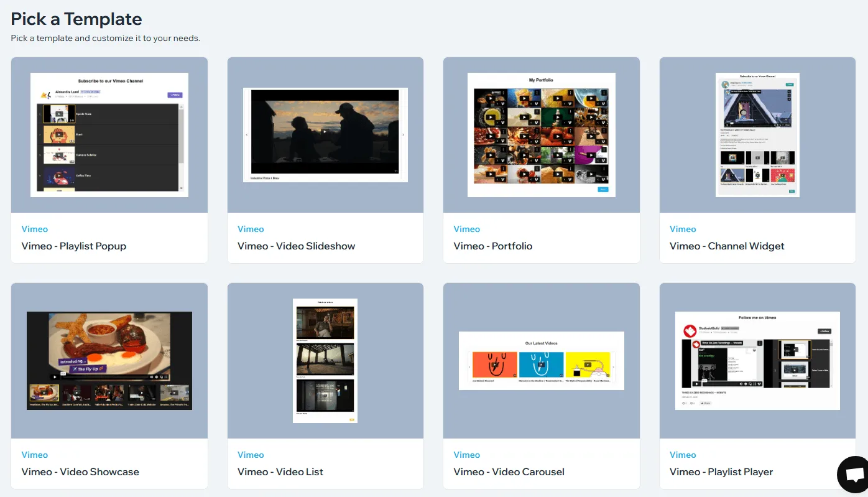Select the Vimeo - Video Carousel template preview
This screenshot has width=868, height=497.
542,361
